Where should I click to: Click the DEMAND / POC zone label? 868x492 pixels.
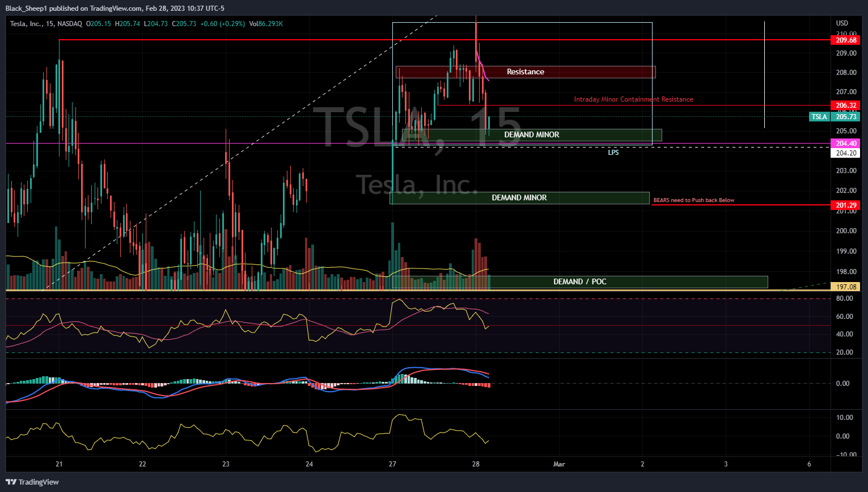(x=580, y=281)
